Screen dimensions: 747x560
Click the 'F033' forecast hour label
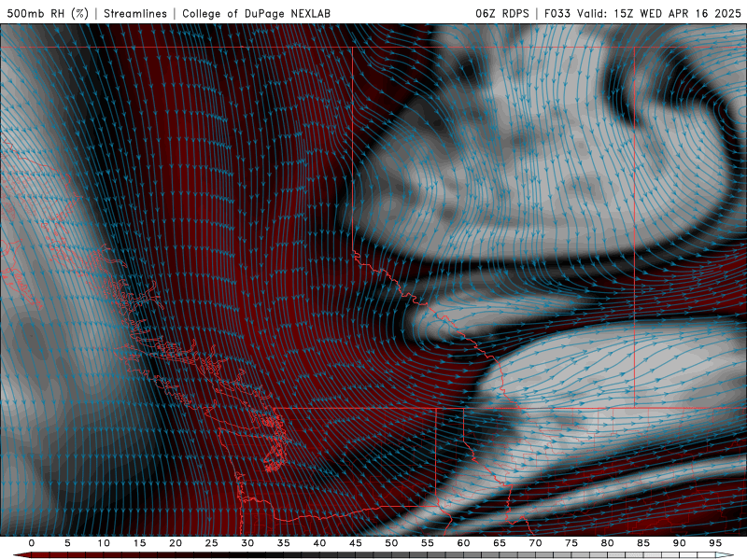click(x=557, y=13)
